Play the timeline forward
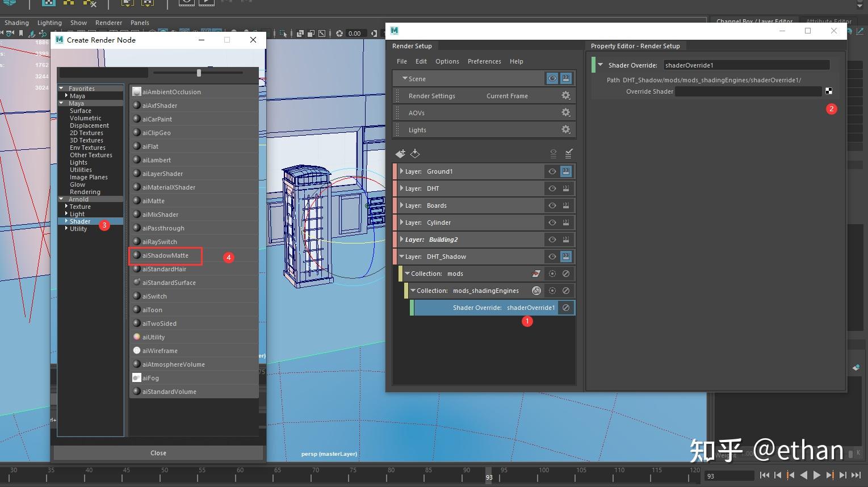 click(x=816, y=475)
